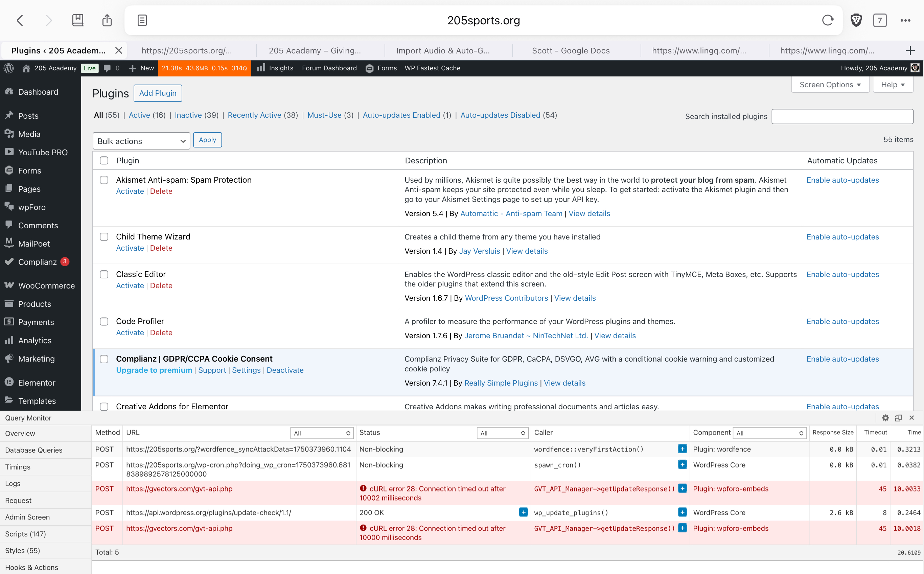Viewport: 924px width, 574px height.
Task: Click the Add Plugin button
Action: [158, 93]
